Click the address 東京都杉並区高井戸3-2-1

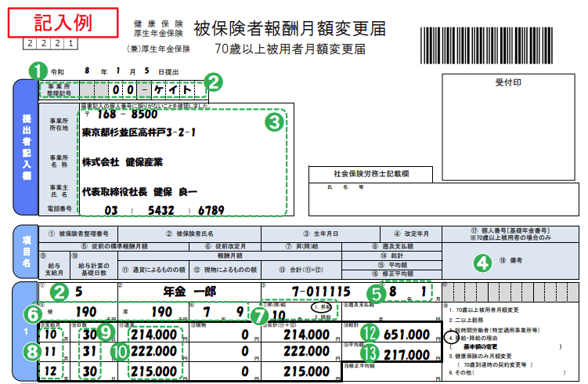[139, 132]
